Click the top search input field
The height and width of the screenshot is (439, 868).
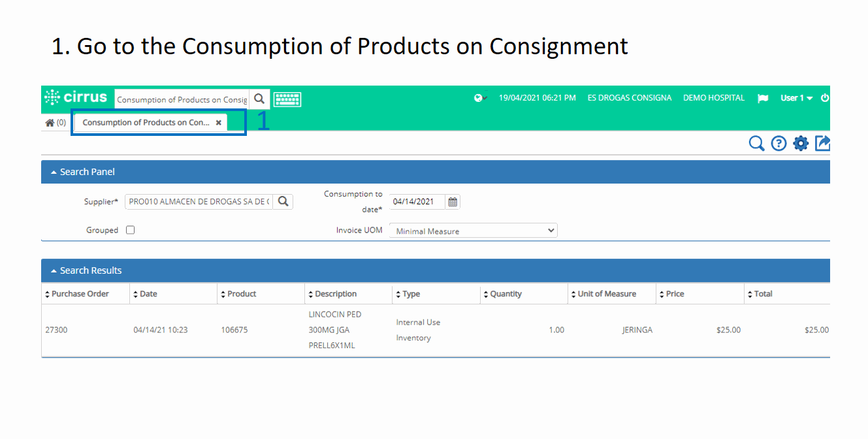coord(182,99)
